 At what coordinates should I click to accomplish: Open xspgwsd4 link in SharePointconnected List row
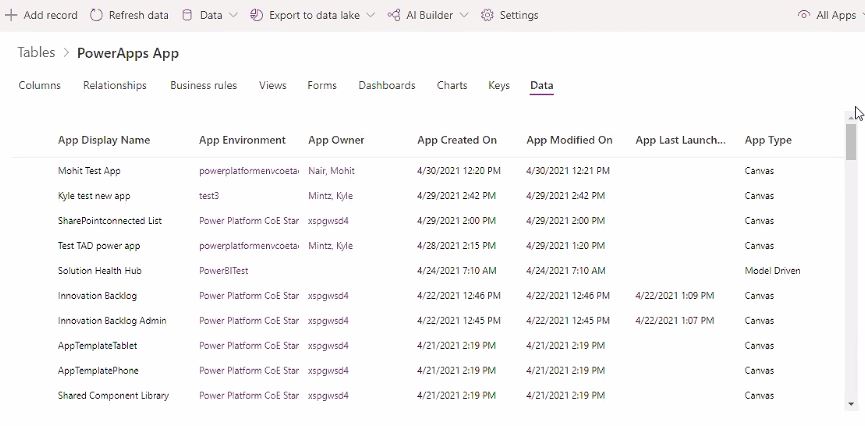(328, 221)
